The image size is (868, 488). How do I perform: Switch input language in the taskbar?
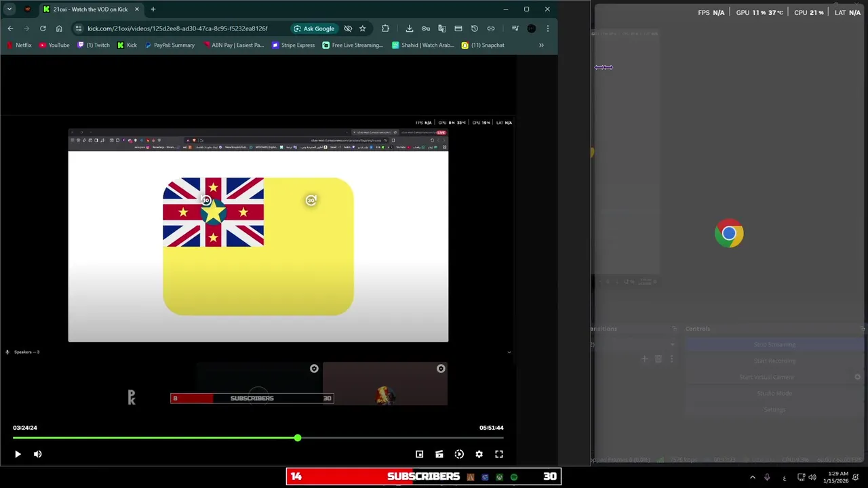click(x=785, y=478)
